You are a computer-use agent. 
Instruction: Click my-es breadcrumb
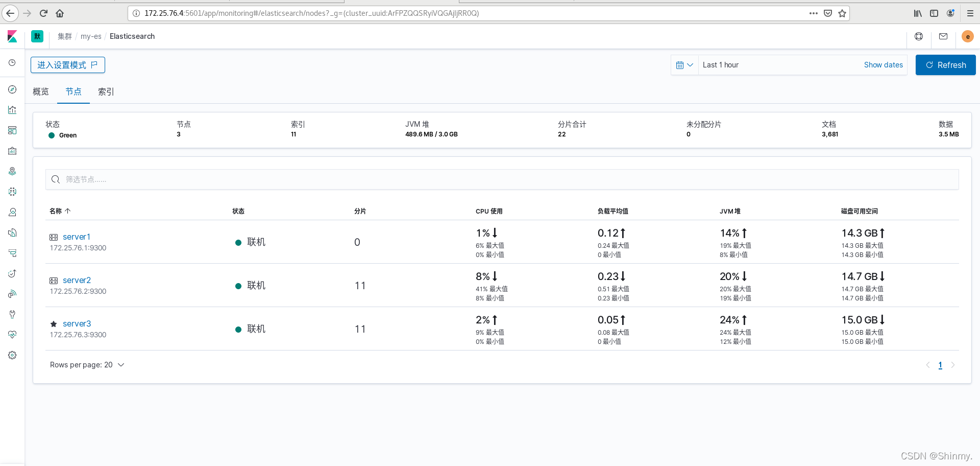pos(91,36)
